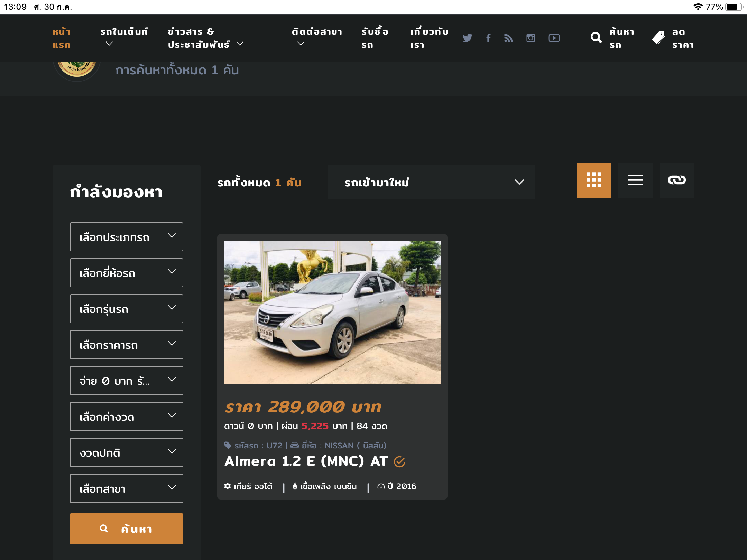Open the Almera 1.2 E (MNC) AT listing title
The height and width of the screenshot is (560, 747).
[306, 461]
